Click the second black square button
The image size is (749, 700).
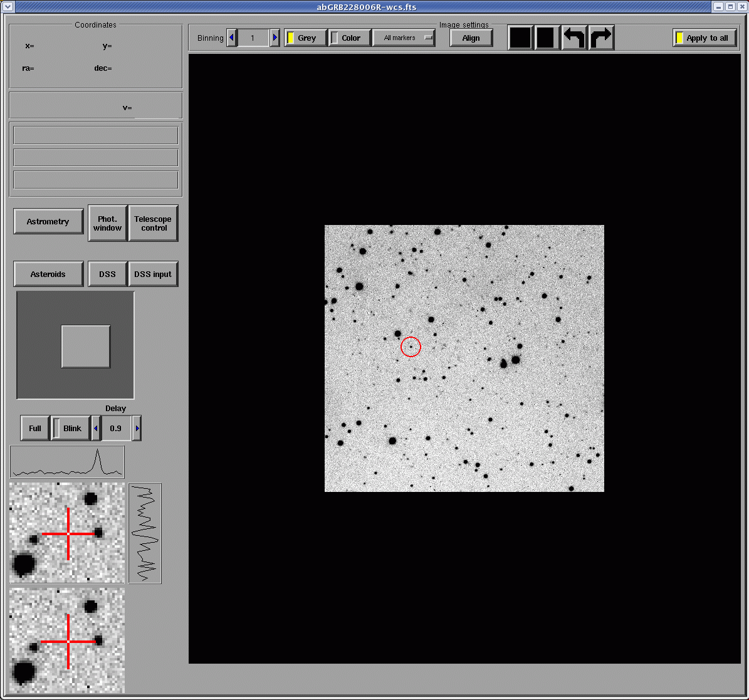click(547, 38)
